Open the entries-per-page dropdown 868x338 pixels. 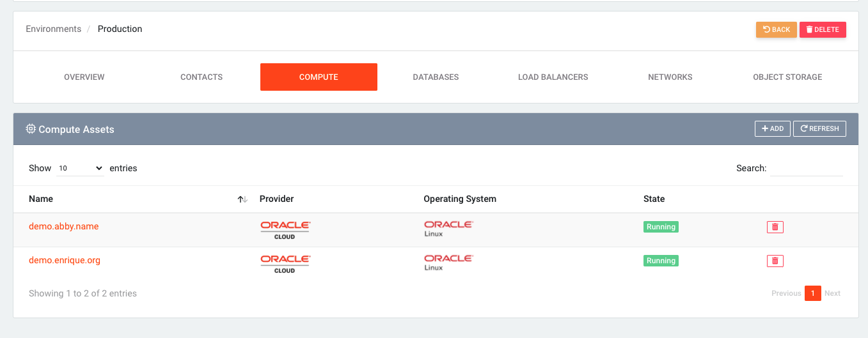click(x=80, y=168)
